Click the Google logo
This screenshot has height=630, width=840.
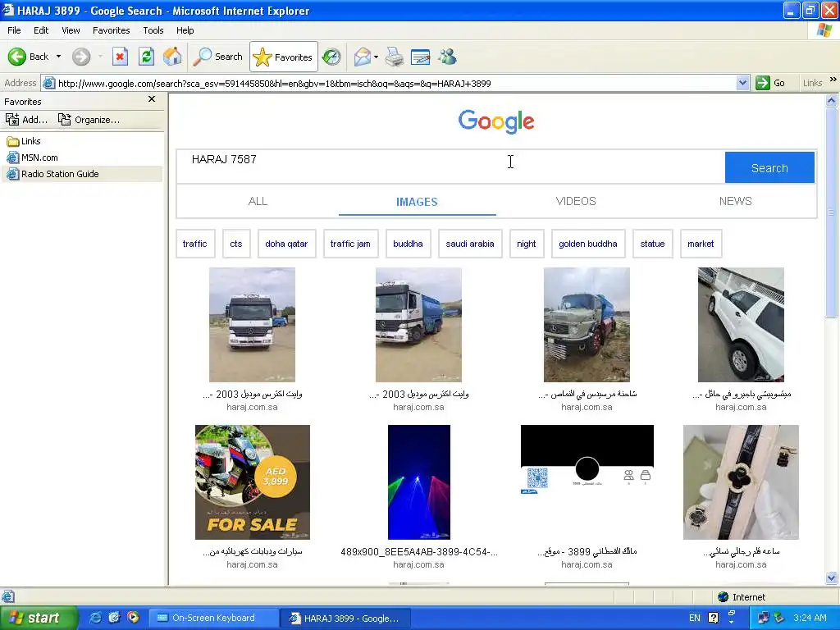pyautogui.click(x=496, y=121)
